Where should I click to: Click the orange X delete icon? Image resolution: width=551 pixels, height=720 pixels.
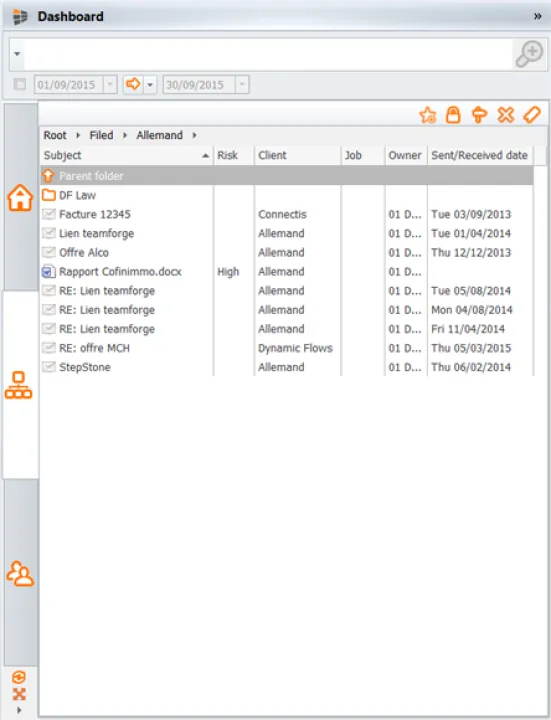click(506, 115)
